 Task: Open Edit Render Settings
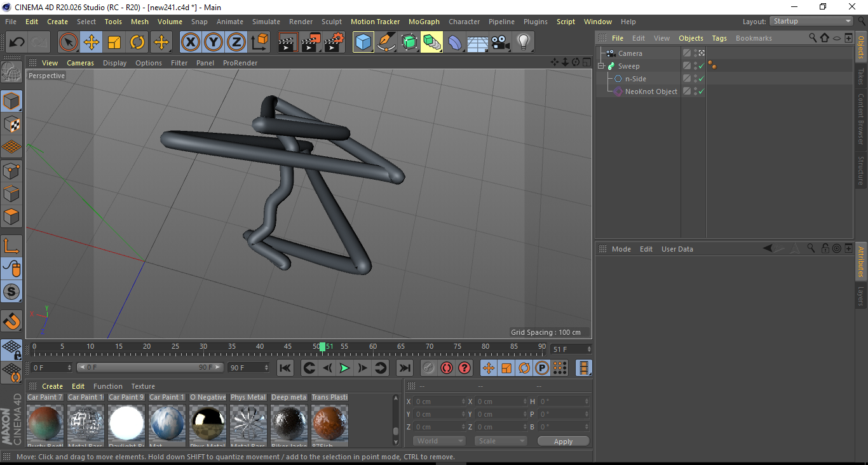(335, 43)
